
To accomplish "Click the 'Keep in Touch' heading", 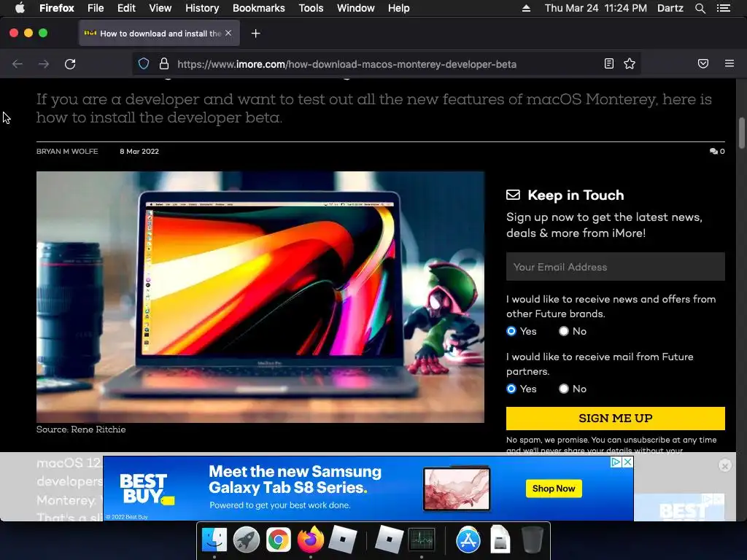I will 576,195.
